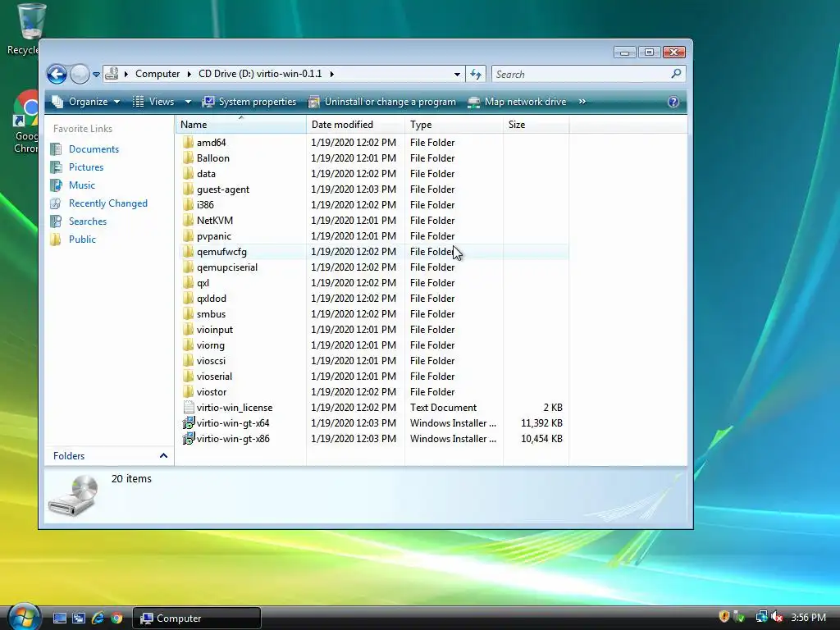840x630 pixels.
Task: Select the Balloon folder icon
Action: [x=188, y=158]
